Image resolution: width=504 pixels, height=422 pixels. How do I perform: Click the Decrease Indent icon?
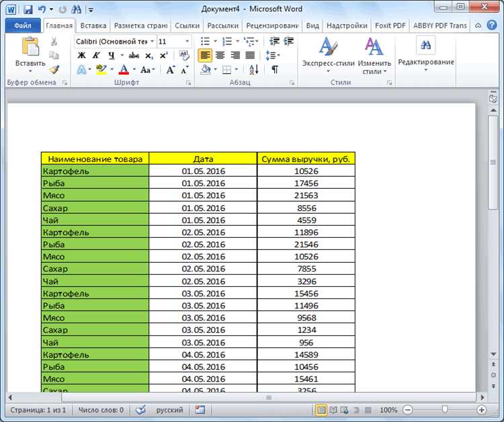click(x=274, y=42)
